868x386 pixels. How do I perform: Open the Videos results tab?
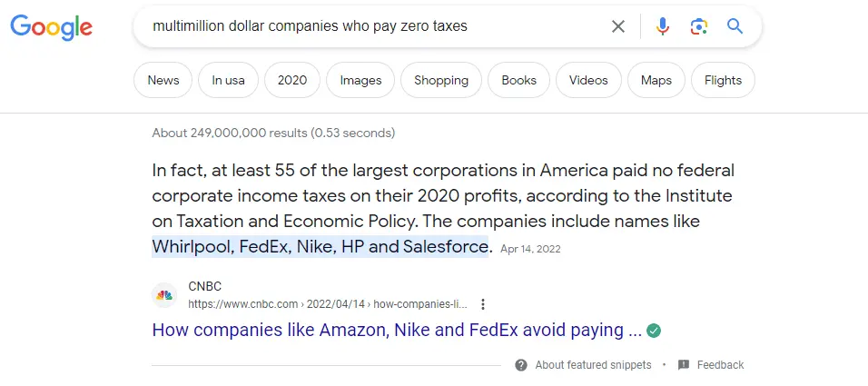(x=588, y=80)
